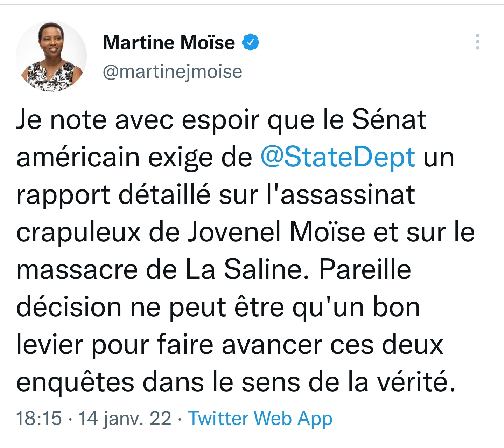Open Martine Moïse's profile picture
The width and height of the screenshot is (504, 448).
coord(51,56)
